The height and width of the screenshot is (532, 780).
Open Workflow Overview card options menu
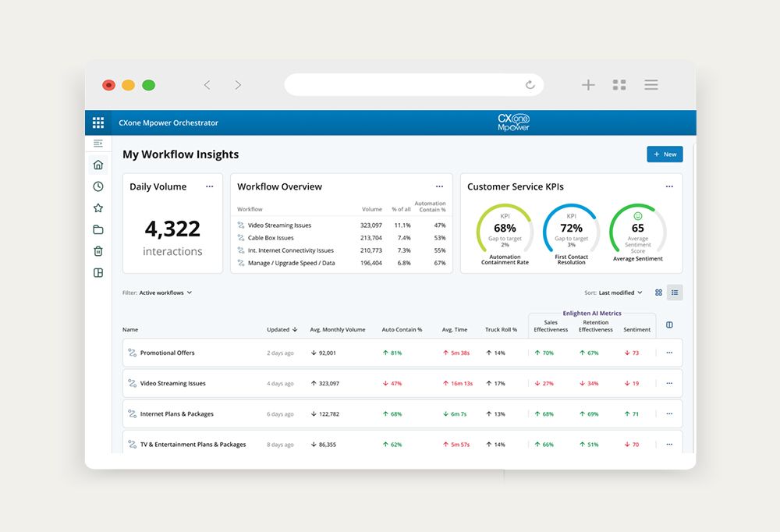[439, 186]
